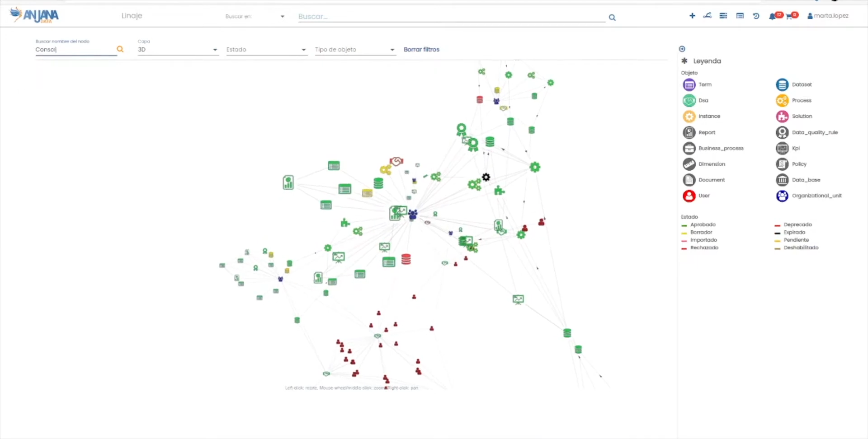Collapse the legend panel with arrow button
This screenshot has width=868, height=439.
coord(682,49)
